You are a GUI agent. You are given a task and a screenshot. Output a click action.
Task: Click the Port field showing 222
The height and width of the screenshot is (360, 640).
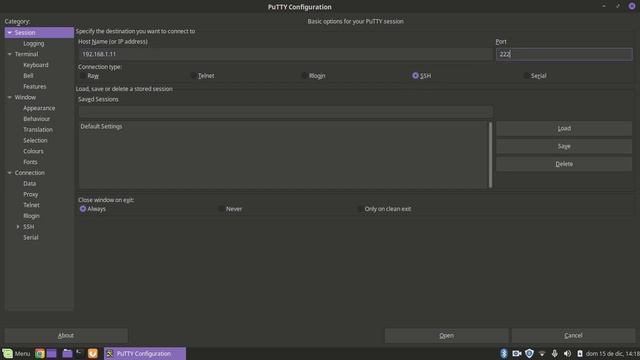[x=564, y=54]
